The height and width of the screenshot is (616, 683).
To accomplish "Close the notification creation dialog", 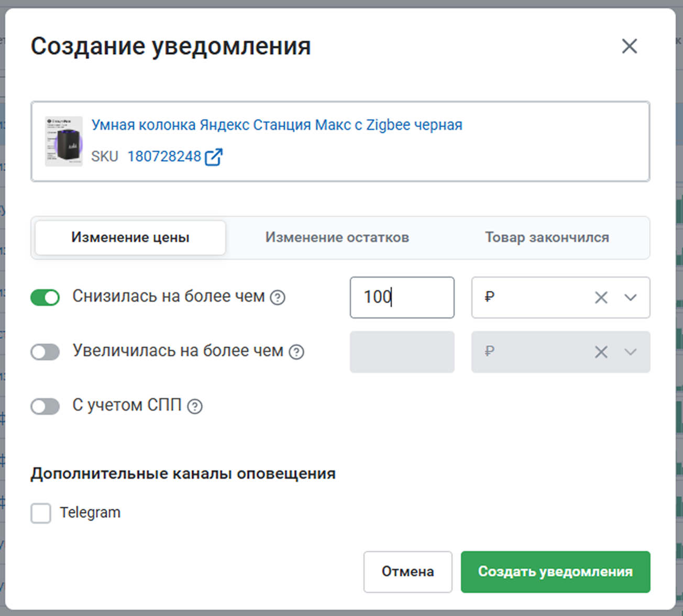I will (629, 46).
